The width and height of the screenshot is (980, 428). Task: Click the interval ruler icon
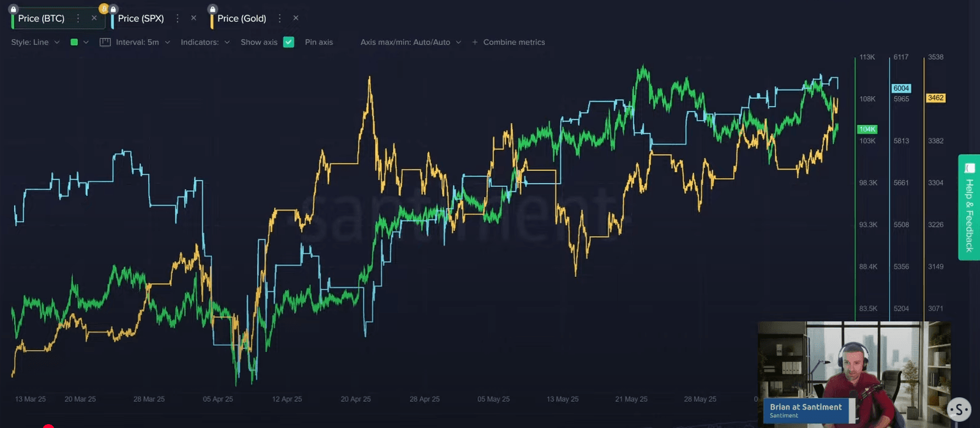105,42
